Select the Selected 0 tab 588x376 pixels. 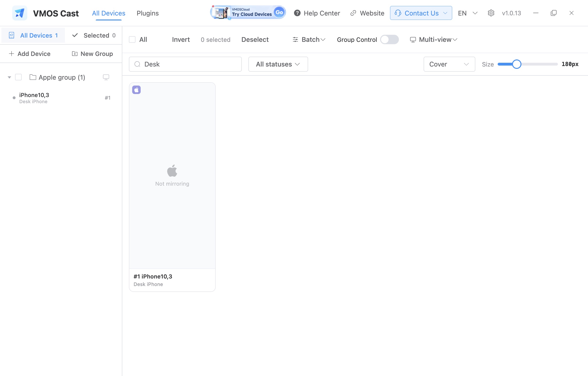(x=94, y=35)
